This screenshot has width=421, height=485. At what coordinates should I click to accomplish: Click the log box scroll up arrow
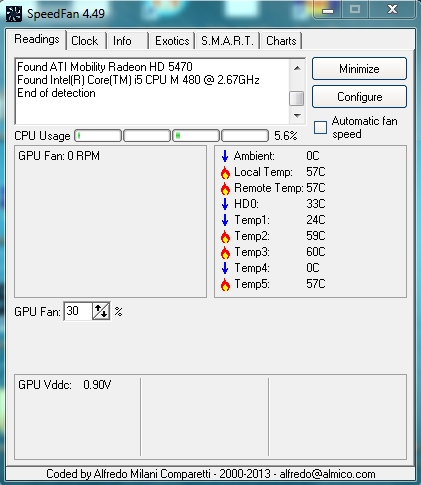click(x=297, y=68)
